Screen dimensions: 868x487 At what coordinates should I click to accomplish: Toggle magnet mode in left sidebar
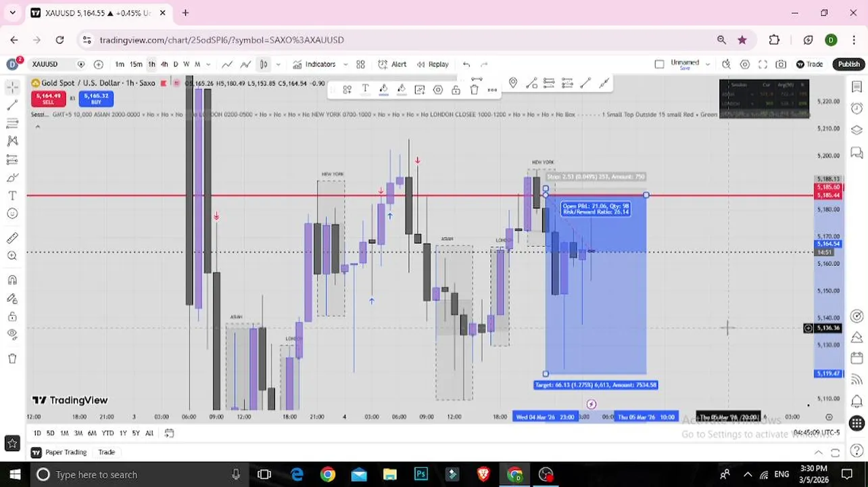pyautogui.click(x=12, y=280)
